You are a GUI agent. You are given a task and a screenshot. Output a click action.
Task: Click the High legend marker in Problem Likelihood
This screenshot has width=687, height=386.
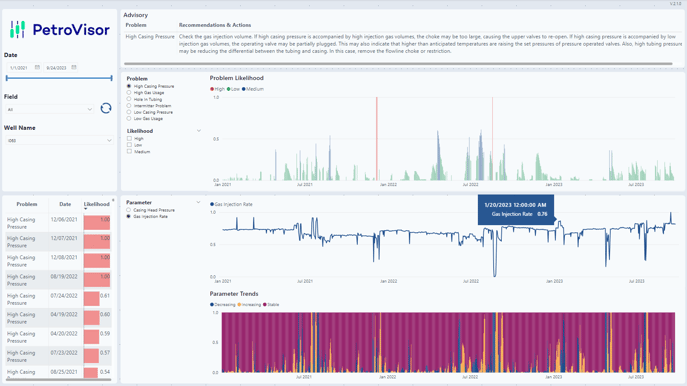(212, 89)
